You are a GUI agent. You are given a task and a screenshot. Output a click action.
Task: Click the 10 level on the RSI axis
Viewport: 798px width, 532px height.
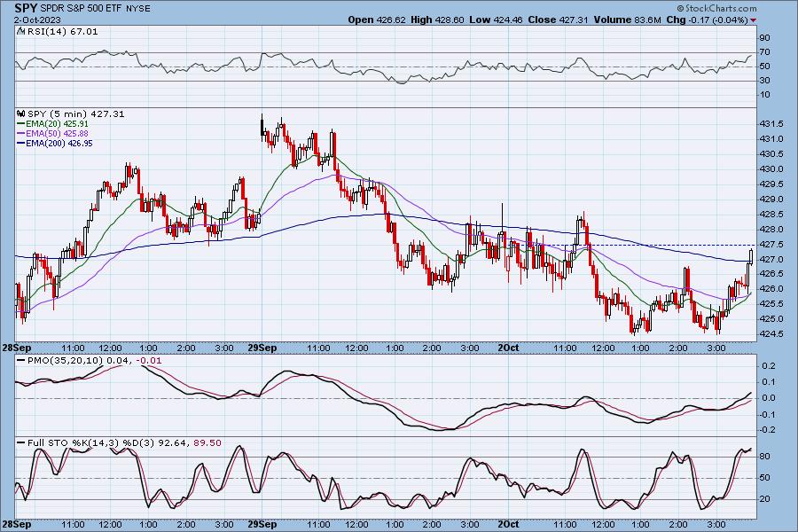[764, 95]
